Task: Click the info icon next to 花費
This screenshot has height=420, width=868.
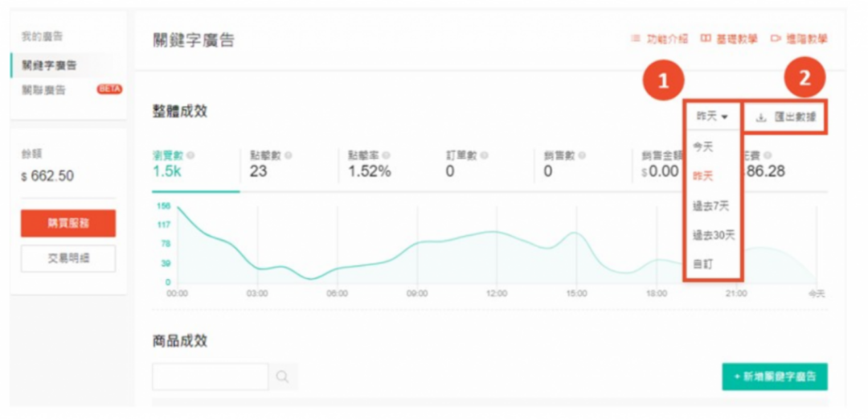Action: coord(768,155)
